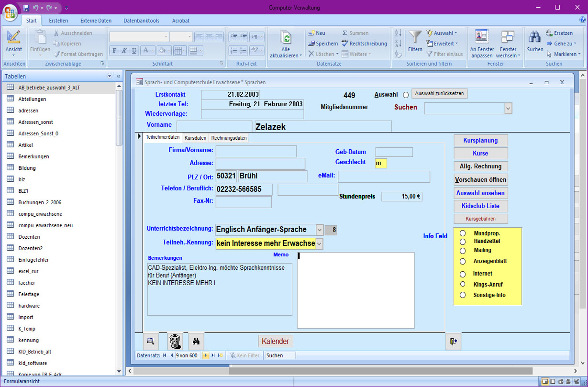The width and height of the screenshot is (588, 387).
Task: Select the Handzettel radio option
Action: 463,242
